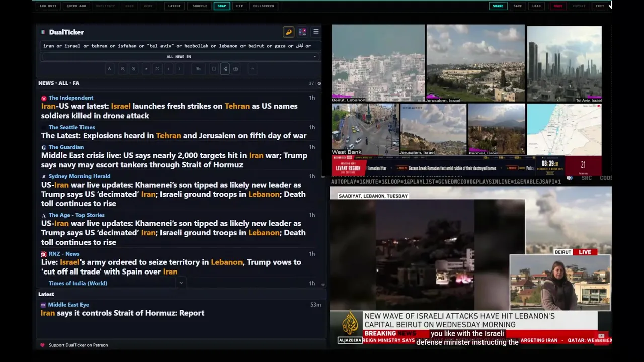Click the key icon in DualTicker header

coord(289,32)
